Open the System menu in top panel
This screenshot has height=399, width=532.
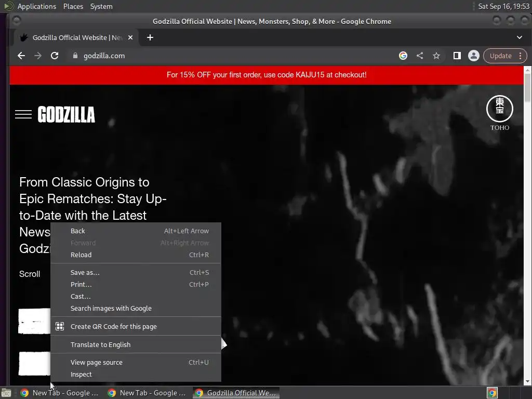pos(101,6)
